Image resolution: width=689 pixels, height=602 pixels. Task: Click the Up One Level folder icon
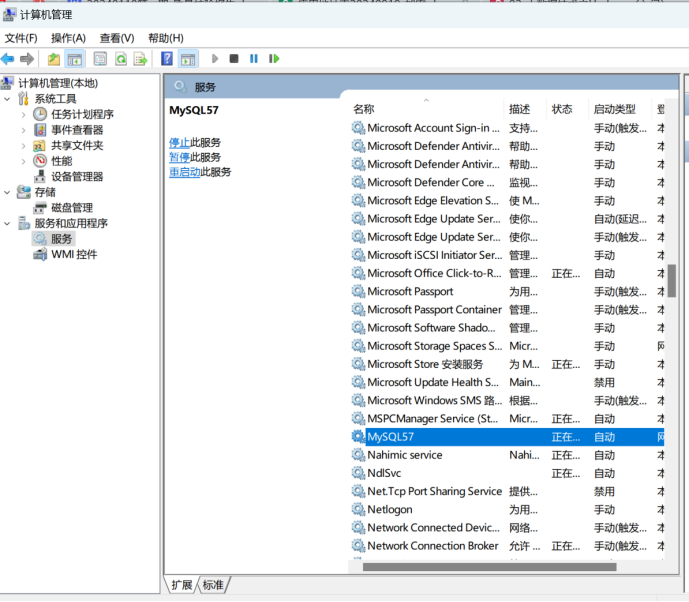(x=54, y=59)
